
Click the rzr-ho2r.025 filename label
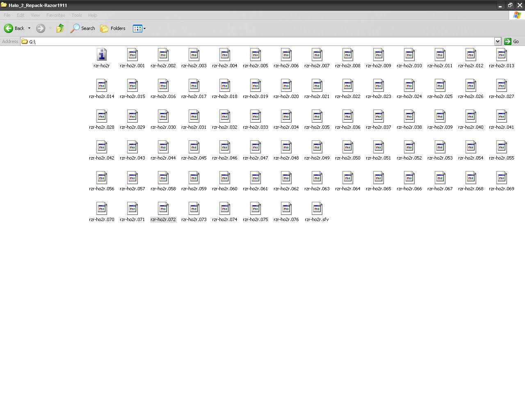[x=440, y=96]
